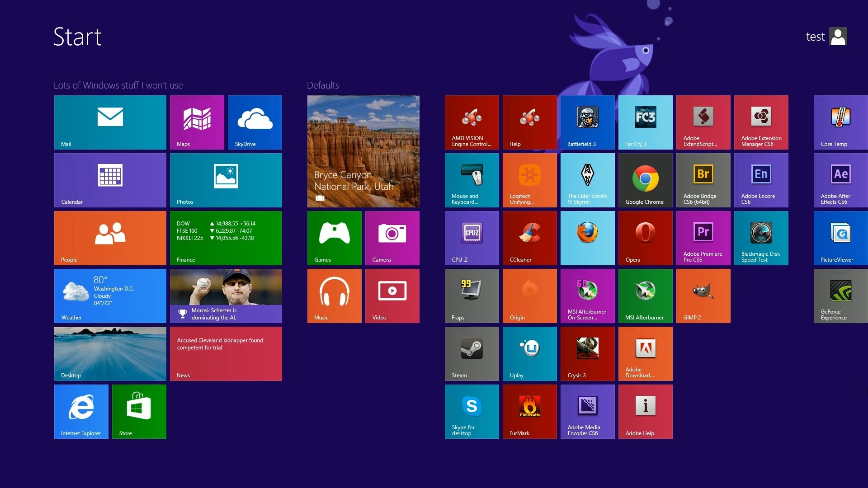The image size is (868, 488).
Task: Open Skype for desktop
Action: tap(472, 411)
